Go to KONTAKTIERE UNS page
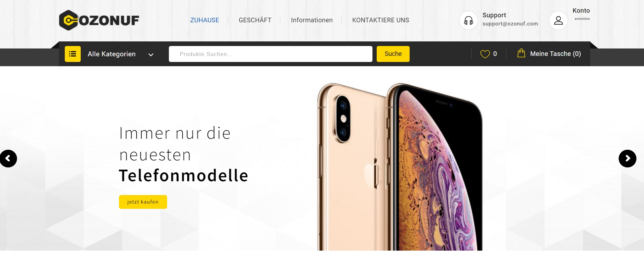Screen dimensions: 644x263 (381, 20)
